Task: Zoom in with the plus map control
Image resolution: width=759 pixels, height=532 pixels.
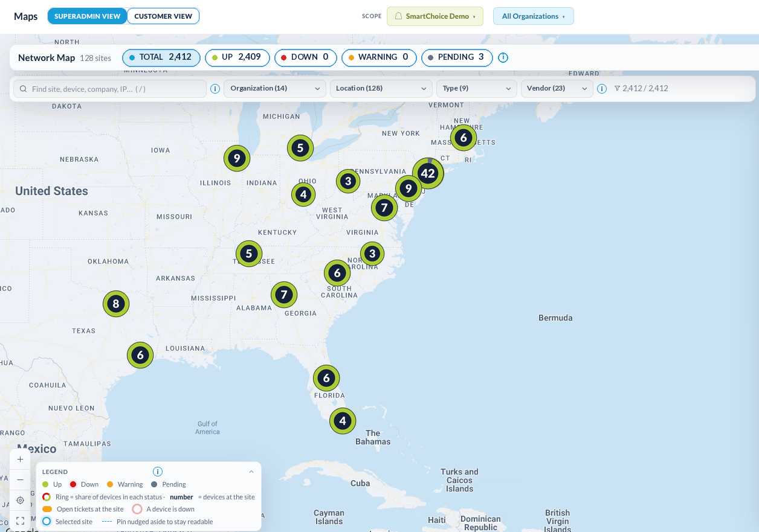Action: pyautogui.click(x=20, y=459)
